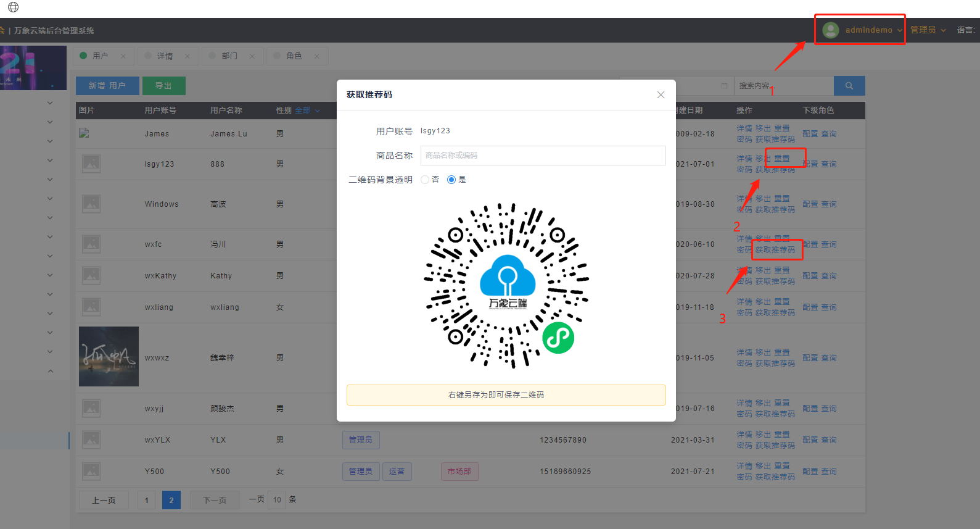Click the 右键另存为即可保存二维码 notice bar
980x529 pixels.
(x=506, y=395)
